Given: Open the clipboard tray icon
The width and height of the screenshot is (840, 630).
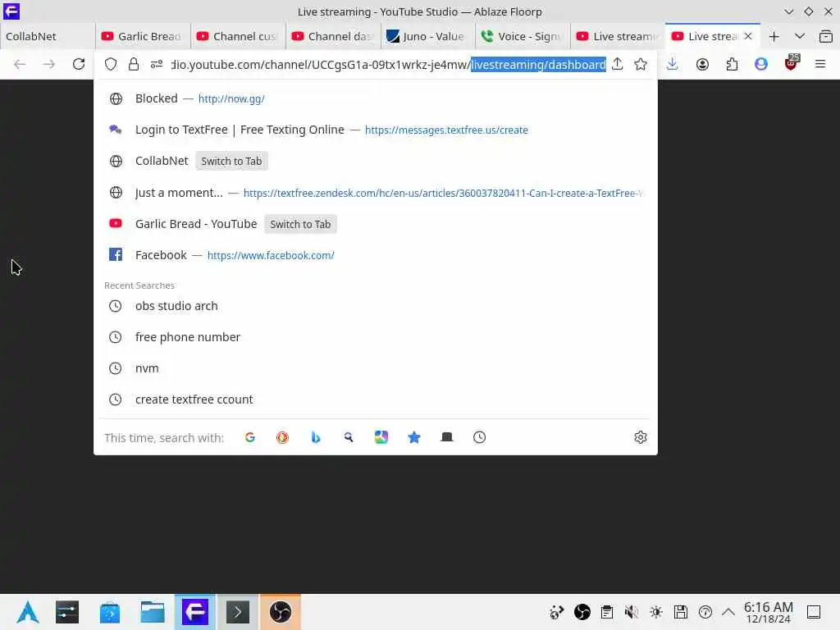Looking at the screenshot, I should 607,612.
